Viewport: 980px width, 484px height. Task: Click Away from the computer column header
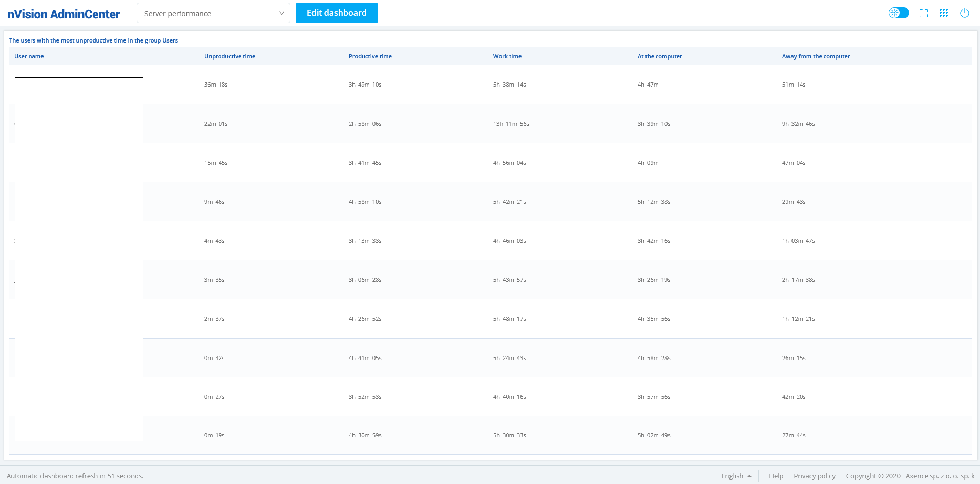point(816,56)
